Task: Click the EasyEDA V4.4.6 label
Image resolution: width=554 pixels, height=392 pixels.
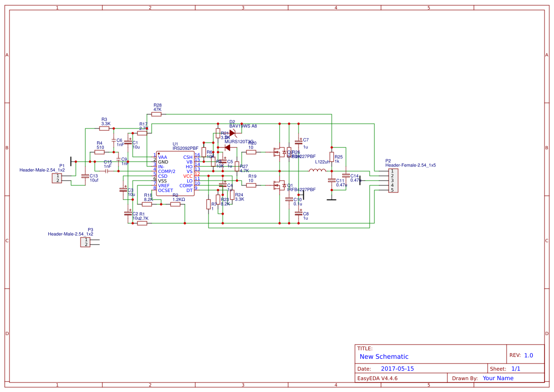Action: [377, 378]
